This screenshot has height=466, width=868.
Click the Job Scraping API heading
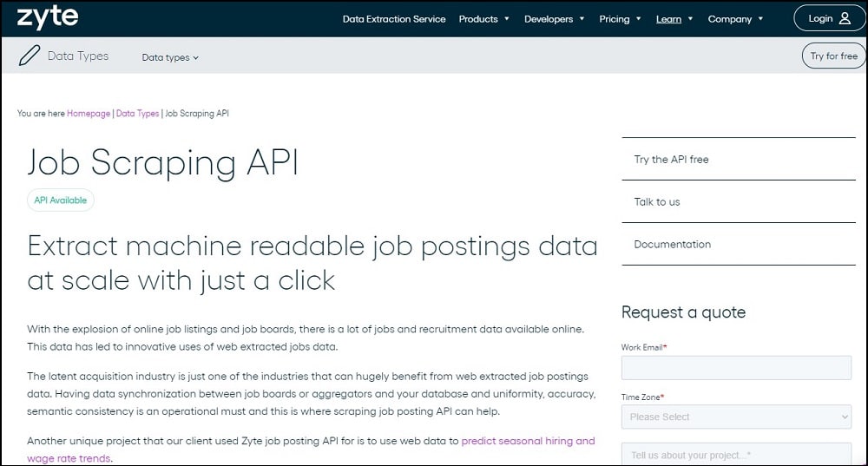click(x=163, y=163)
